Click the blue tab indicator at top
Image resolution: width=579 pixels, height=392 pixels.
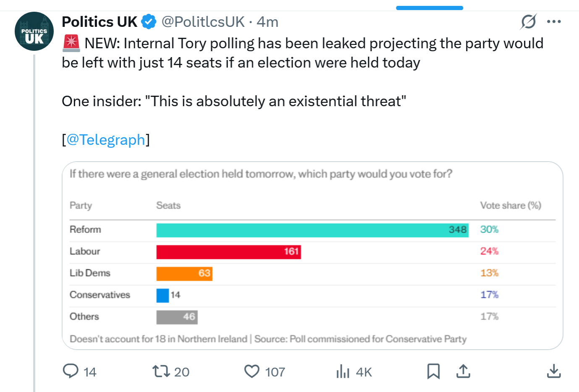pos(429,8)
